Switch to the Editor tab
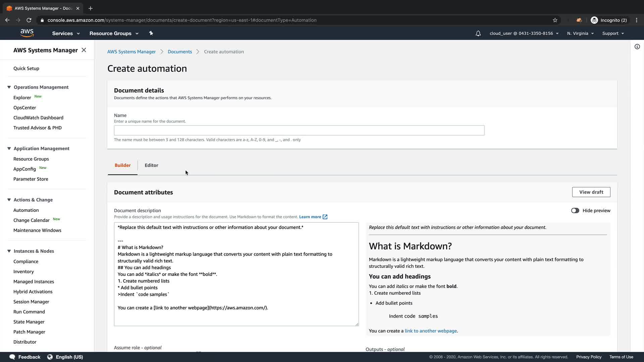 [x=151, y=165]
